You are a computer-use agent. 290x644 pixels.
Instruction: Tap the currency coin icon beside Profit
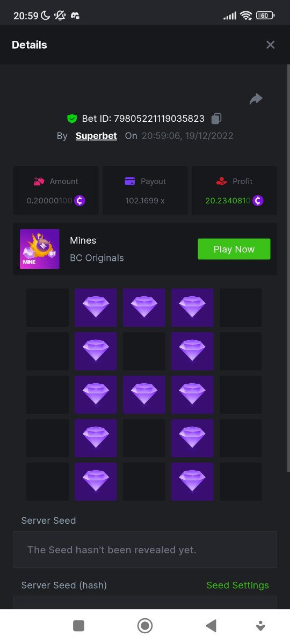click(258, 201)
